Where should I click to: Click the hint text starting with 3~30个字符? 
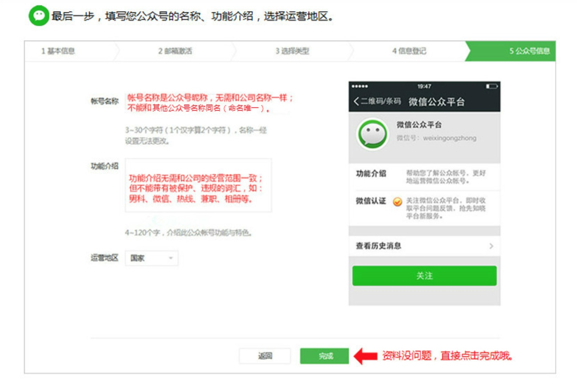[x=196, y=135]
